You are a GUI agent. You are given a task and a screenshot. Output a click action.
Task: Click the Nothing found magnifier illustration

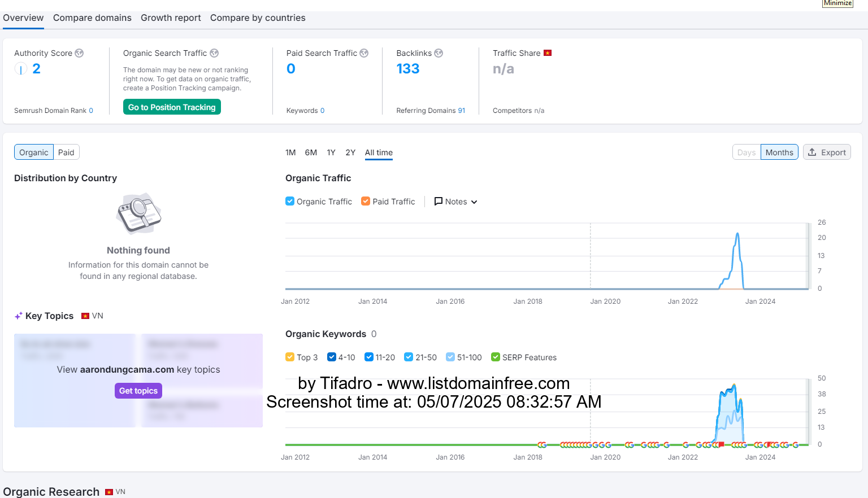click(138, 213)
